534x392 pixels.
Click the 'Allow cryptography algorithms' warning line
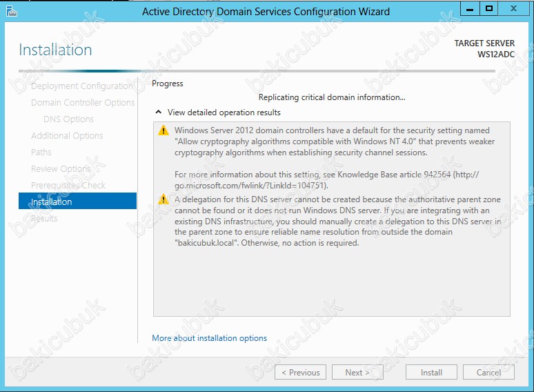[335, 141]
